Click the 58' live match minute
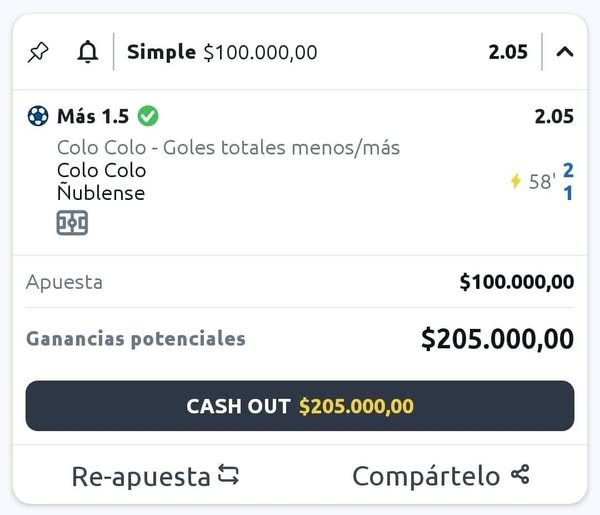 pyautogui.click(x=542, y=181)
